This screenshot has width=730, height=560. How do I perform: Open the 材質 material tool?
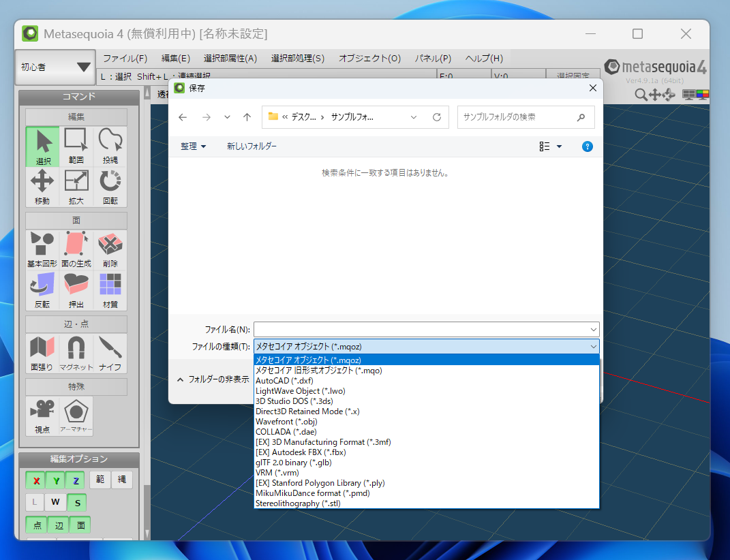[110, 290]
